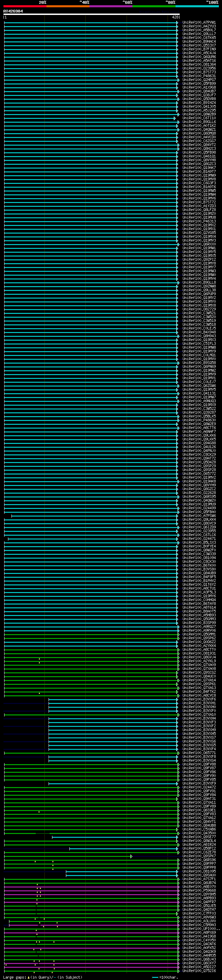Click the red 20% identity legend segment
The width and height of the screenshot is (222, 980).
pos(25,6)
